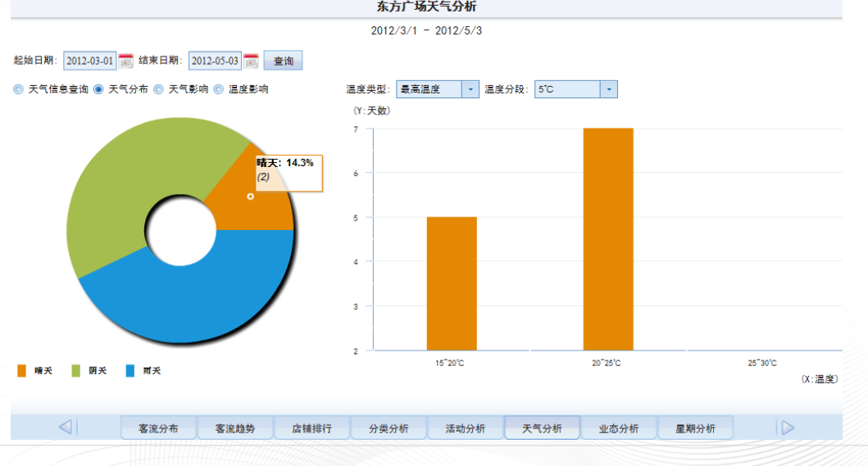Switch to the 活动分析 tab
This screenshot has height=466, width=868.
click(x=466, y=428)
